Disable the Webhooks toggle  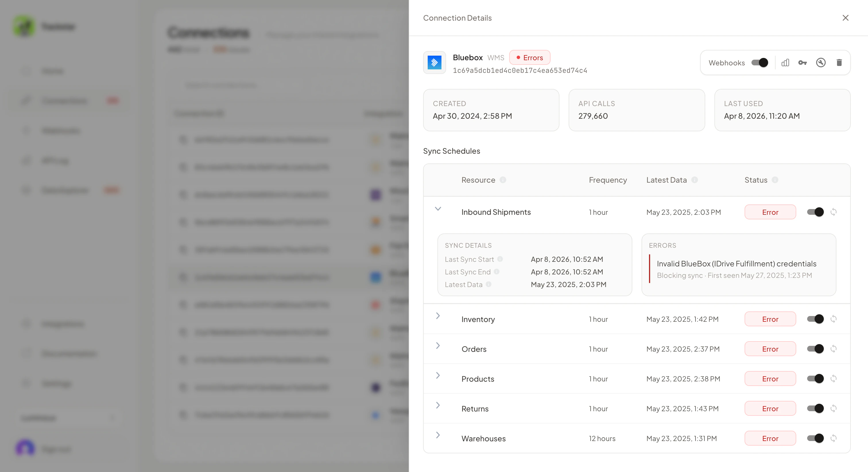click(x=759, y=63)
